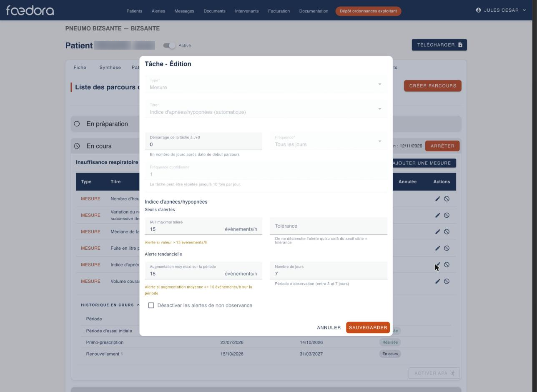Check Désactiver les alertes de non observance
The width and height of the screenshot is (537, 392).
pyautogui.click(x=151, y=306)
